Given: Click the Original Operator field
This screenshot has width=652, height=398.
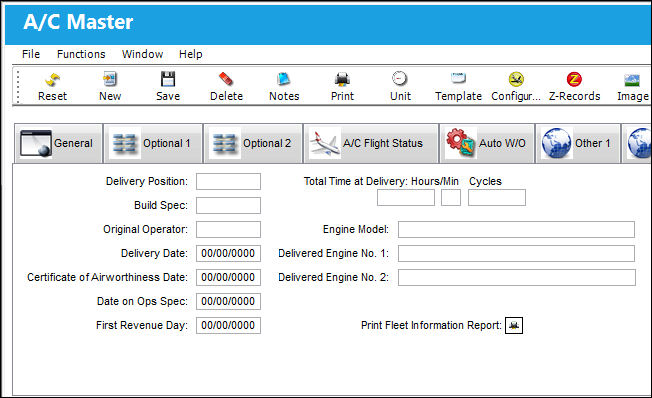Looking at the screenshot, I should click(x=228, y=229).
